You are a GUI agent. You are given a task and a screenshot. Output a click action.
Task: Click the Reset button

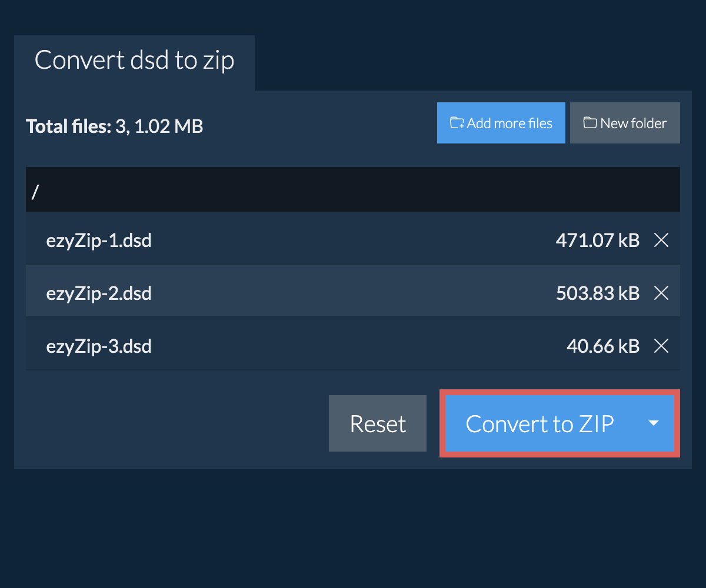[x=378, y=423]
